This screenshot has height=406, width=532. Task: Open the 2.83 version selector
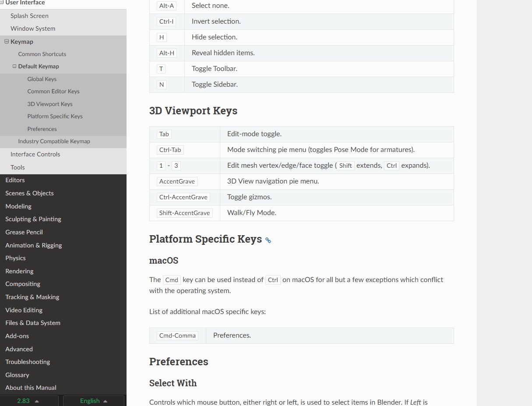point(29,401)
